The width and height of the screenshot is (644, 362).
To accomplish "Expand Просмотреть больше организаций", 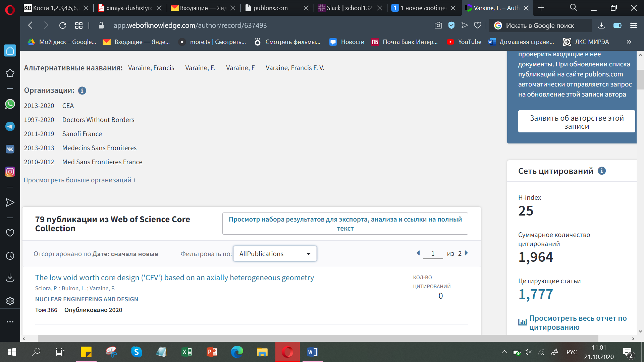I will click(x=79, y=180).
